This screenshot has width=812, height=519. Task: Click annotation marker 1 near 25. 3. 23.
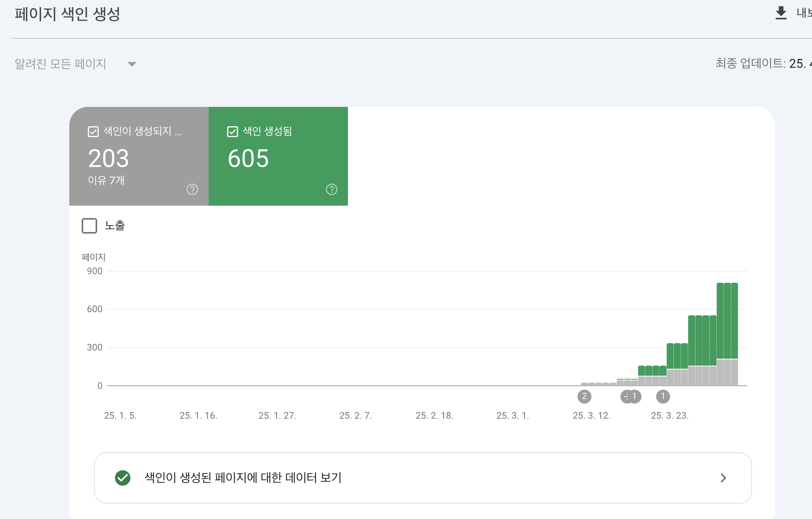[663, 396]
